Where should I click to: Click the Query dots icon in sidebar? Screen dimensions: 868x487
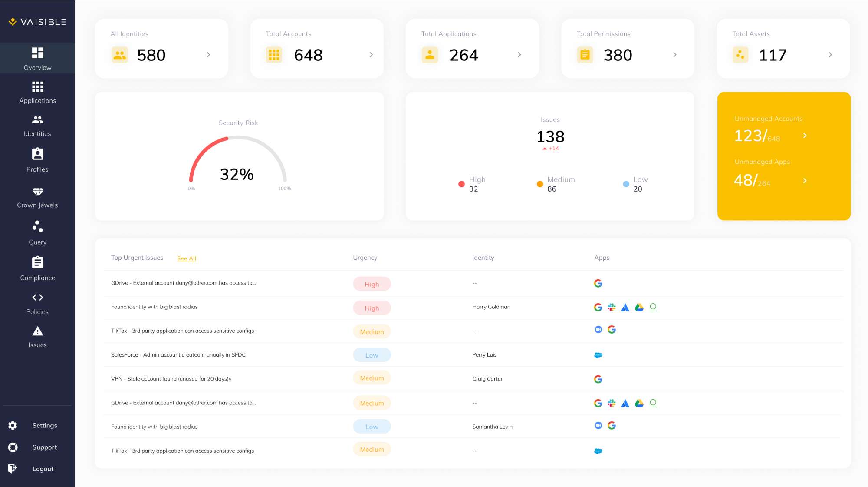click(38, 226)
